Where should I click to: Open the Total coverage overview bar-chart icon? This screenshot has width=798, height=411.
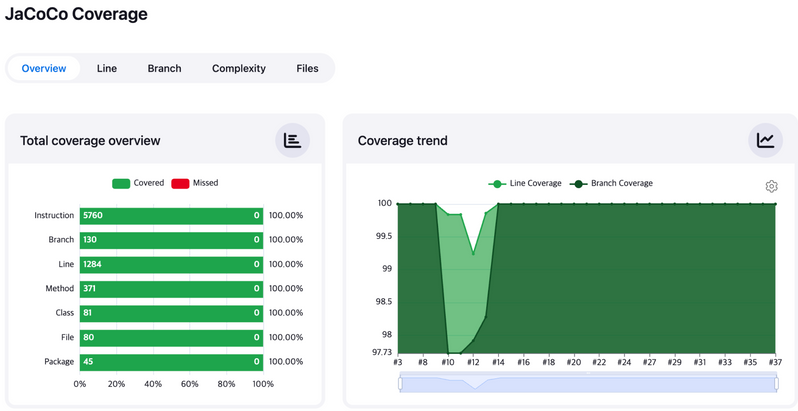(x=293, y=140)
